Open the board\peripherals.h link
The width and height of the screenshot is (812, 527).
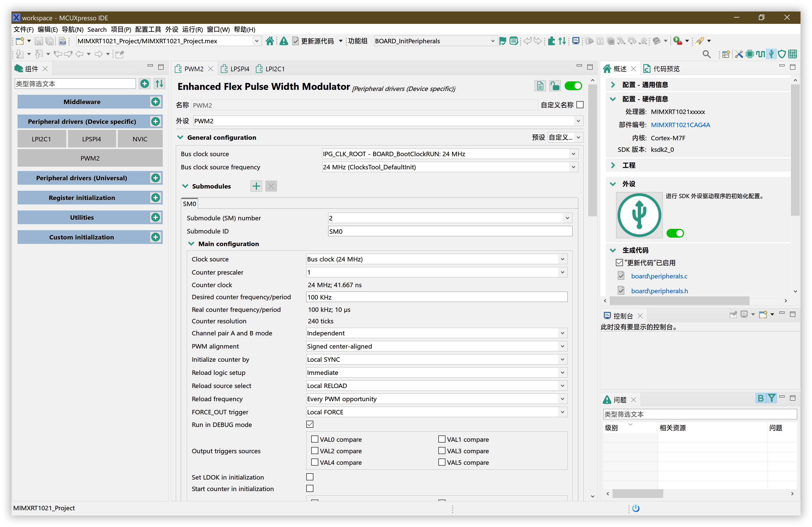[x=659, y=291]
